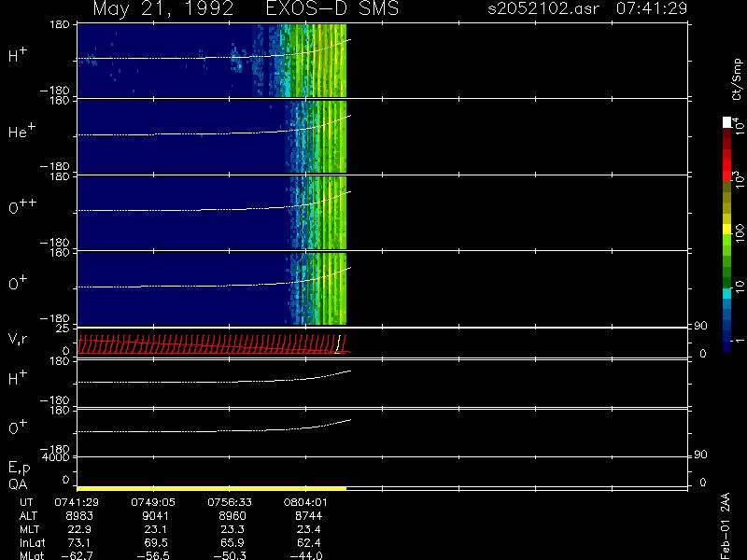
Task: Click the file name "s2052102.asr"
Action: [543, 8]
